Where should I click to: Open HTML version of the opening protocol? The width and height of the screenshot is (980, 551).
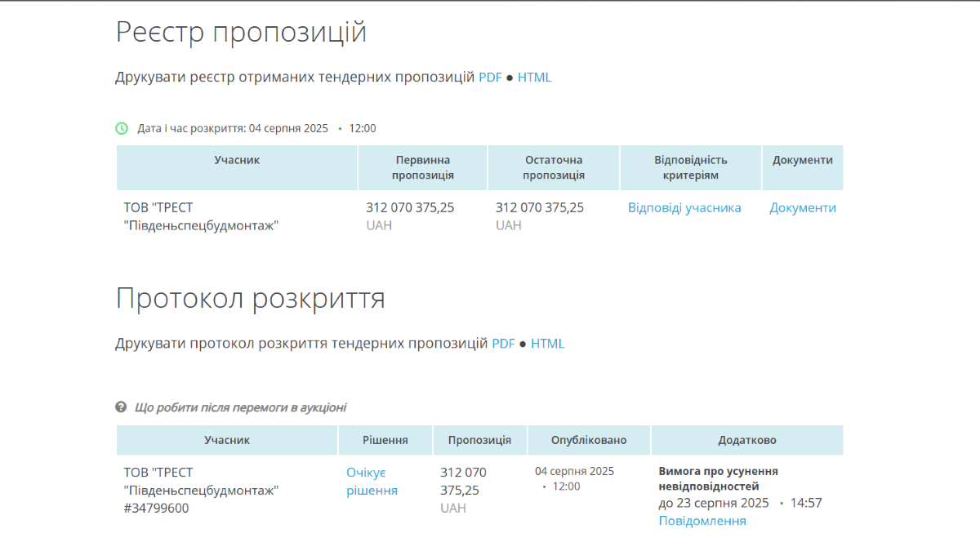[547, 344]
